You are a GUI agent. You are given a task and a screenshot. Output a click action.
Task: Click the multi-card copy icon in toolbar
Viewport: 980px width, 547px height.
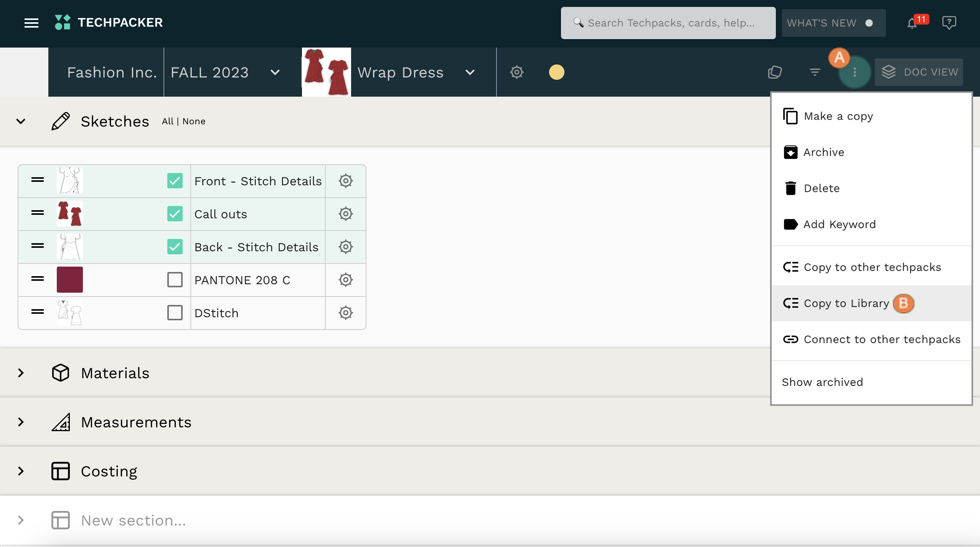(x=775, y=72)
